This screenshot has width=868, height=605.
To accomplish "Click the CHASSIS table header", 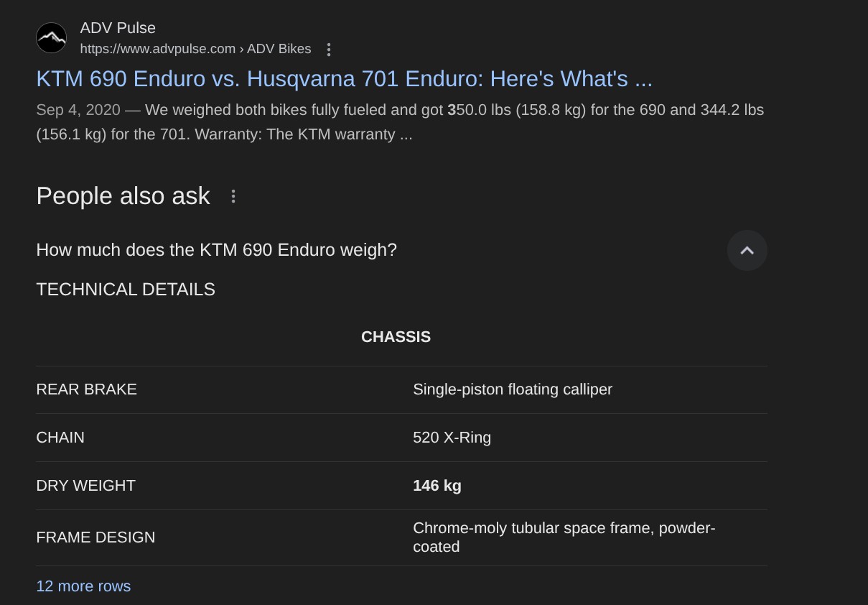I will (x=396, y=337).
